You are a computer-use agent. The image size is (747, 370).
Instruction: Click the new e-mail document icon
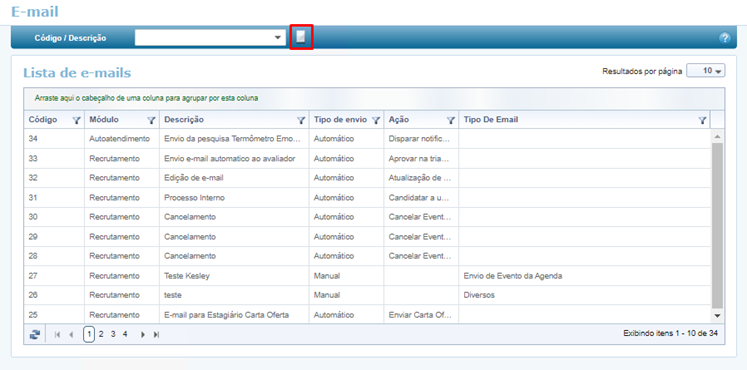(301, 37)
